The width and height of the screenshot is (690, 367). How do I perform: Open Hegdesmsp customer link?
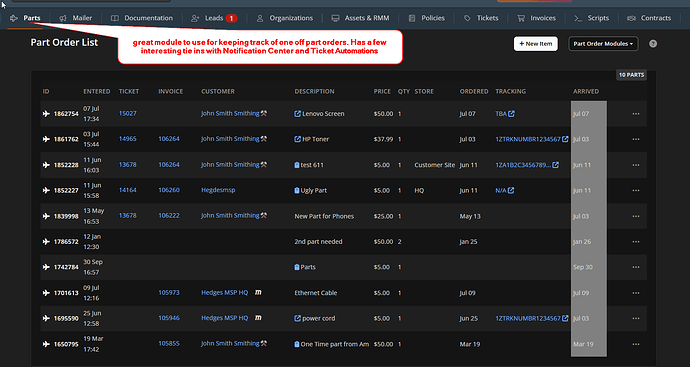click(218, 190)
